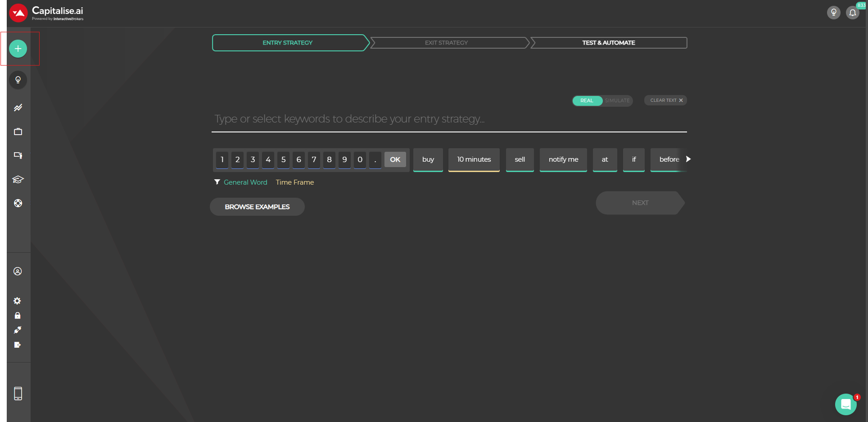
Task: Go to the TEST & AUTOMATE step
Action: [x=608, y=43]
